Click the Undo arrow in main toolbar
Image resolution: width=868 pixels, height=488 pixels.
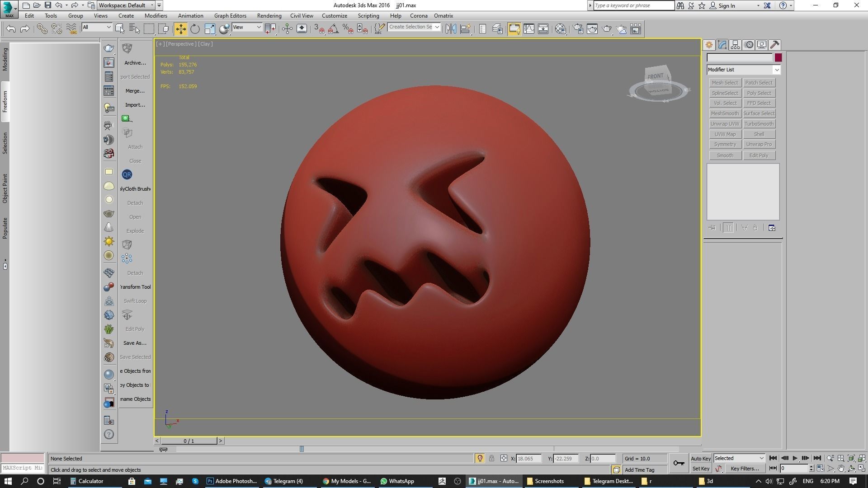11,29
